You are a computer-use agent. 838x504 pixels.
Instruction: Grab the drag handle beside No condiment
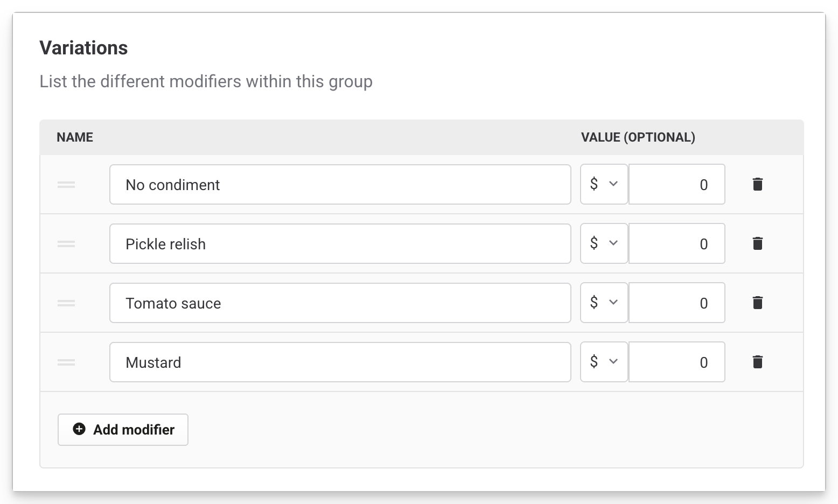(x=66, y=185)
